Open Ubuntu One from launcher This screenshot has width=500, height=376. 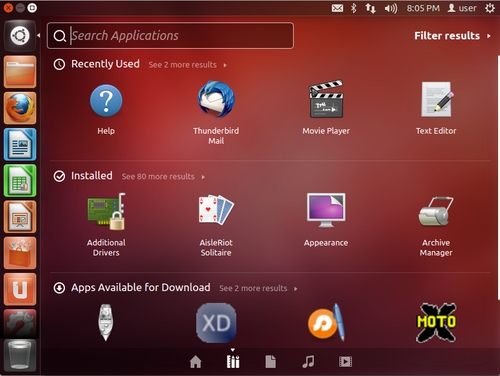click(20, 289)
